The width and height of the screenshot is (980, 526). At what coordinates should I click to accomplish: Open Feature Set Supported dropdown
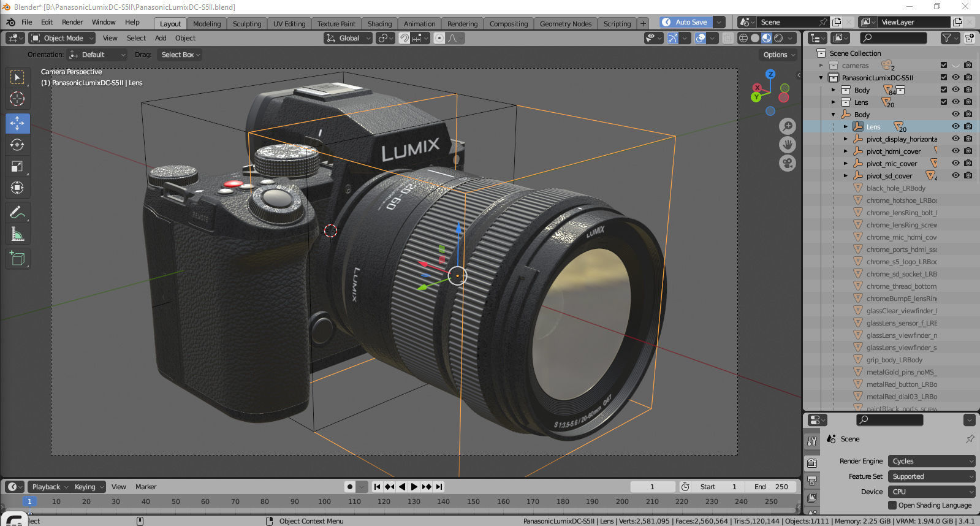[x=932, y=476]
